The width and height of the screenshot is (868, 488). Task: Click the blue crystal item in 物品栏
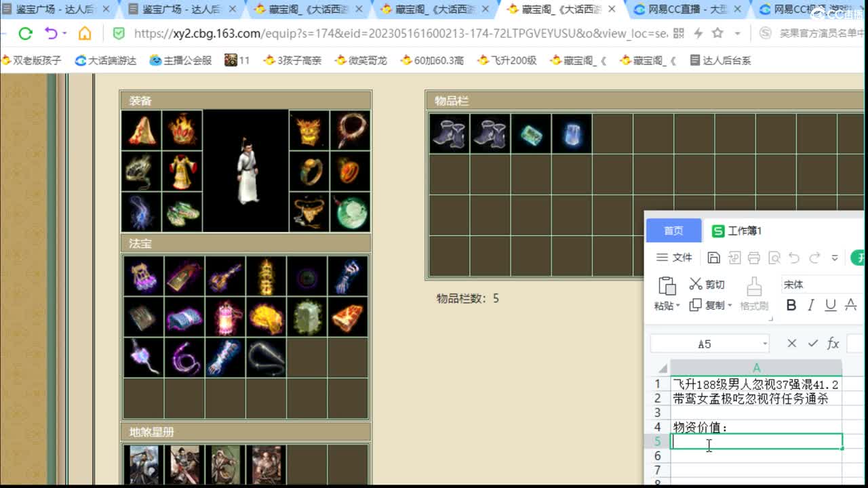coord(572,133)
